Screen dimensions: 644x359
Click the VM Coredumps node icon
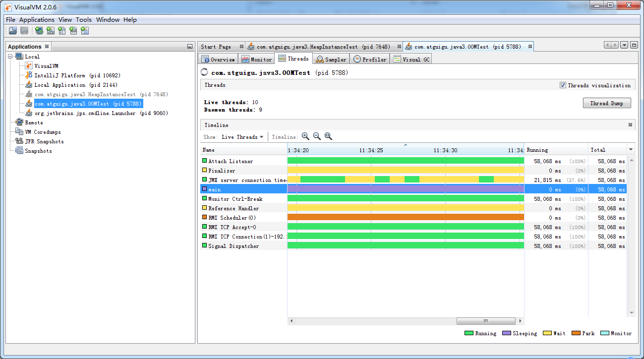click(x=19, y=132)
